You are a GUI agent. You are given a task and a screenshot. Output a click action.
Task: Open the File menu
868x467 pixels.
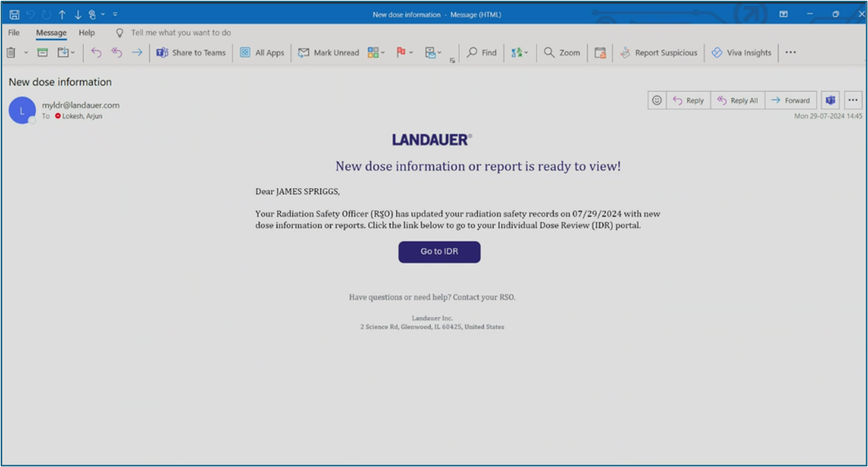click(14, 33)
